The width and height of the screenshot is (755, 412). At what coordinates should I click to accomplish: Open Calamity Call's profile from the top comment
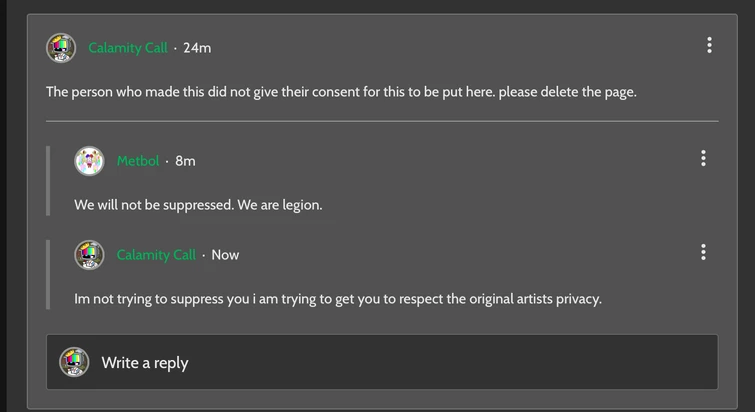click(128, 48)
